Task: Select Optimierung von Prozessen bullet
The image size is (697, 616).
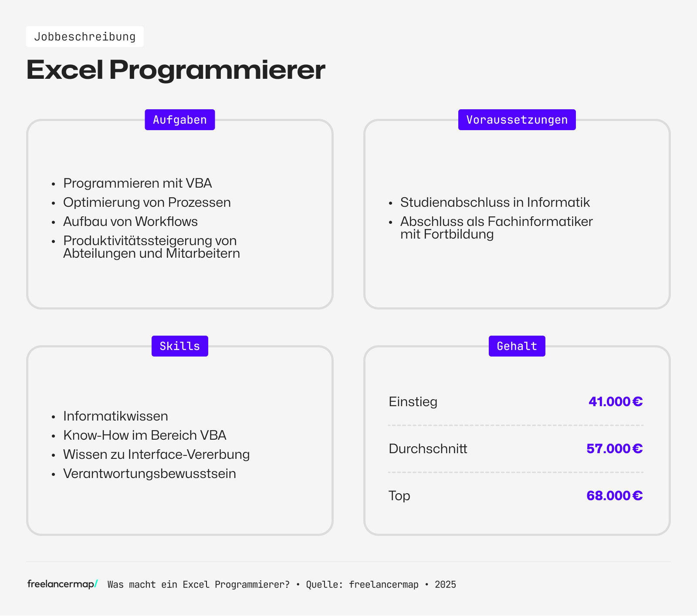Action: click(147, 202)
